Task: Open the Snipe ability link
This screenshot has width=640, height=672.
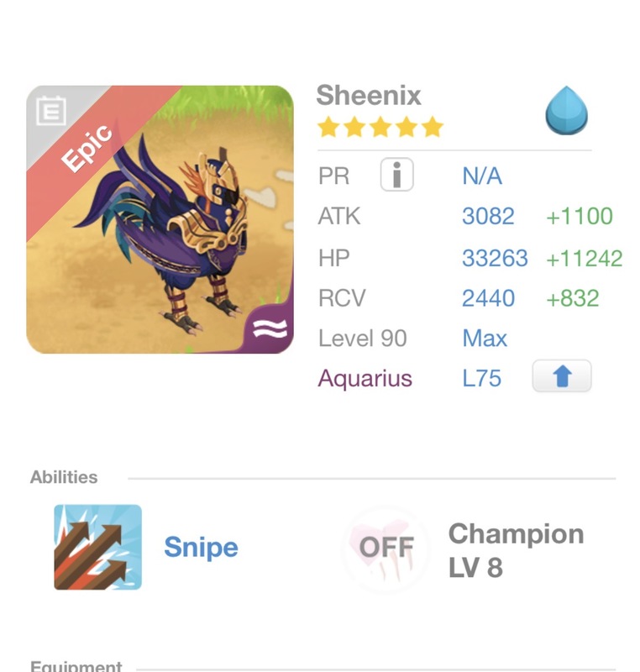Action: 201,548
